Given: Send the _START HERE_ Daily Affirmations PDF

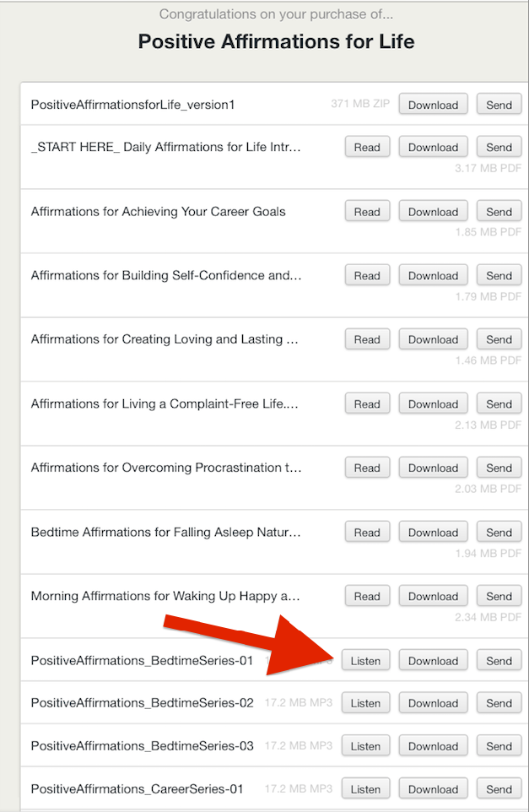Looking at the screenshot, I should [499, 147].
